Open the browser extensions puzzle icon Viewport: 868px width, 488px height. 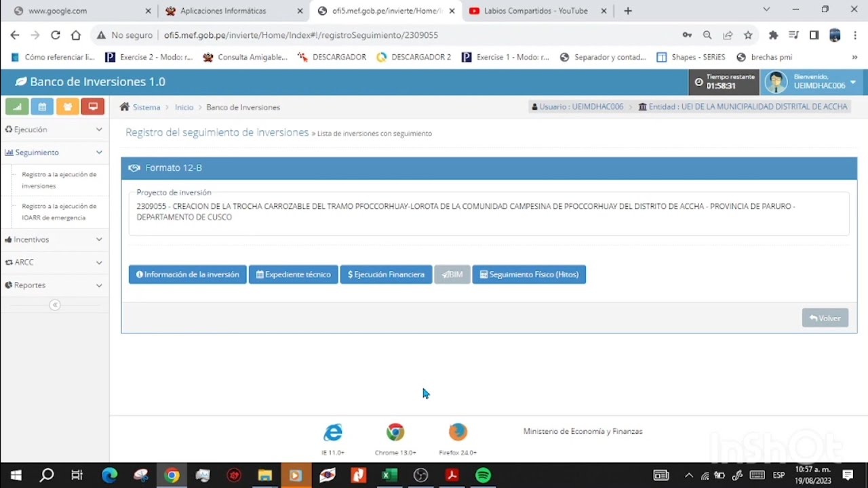[x=773, y=35]
